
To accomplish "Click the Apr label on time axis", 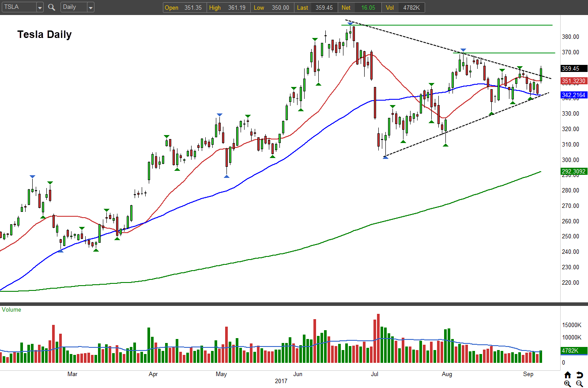I will tap(153, 374).
